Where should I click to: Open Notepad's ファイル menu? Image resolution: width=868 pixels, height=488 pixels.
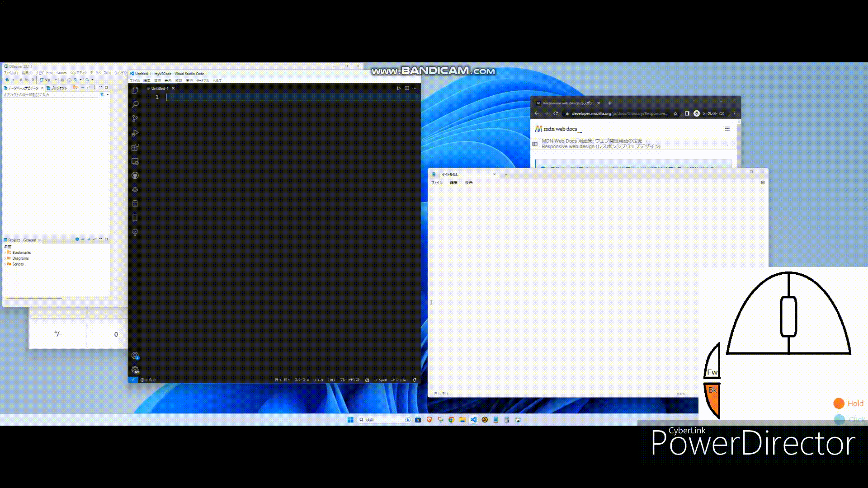[x=437, y=183]
